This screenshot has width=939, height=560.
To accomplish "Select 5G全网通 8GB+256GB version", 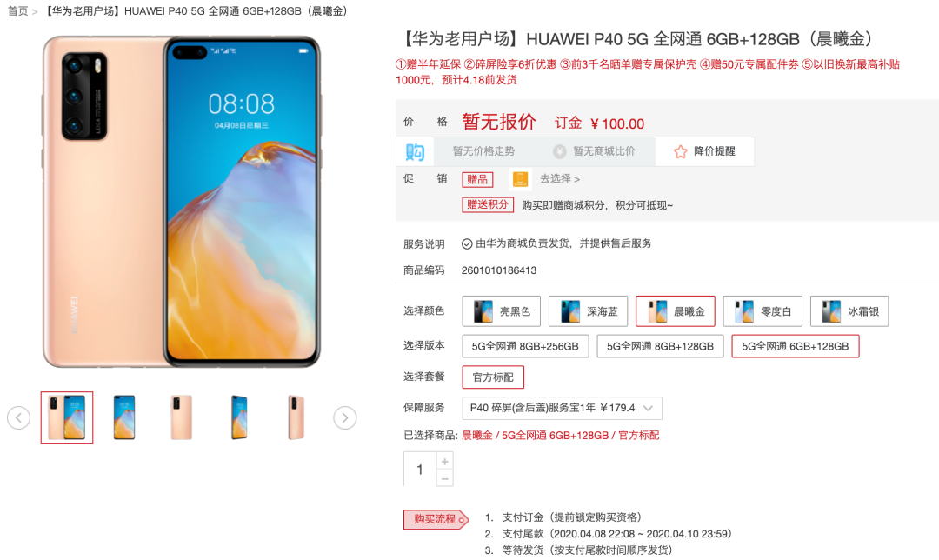I will click(525, 346).
